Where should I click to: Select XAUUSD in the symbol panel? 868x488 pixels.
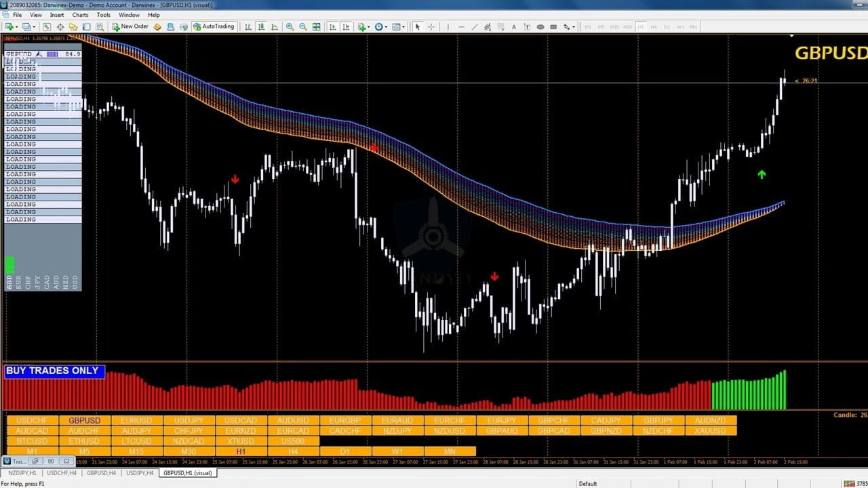point(711,430)
